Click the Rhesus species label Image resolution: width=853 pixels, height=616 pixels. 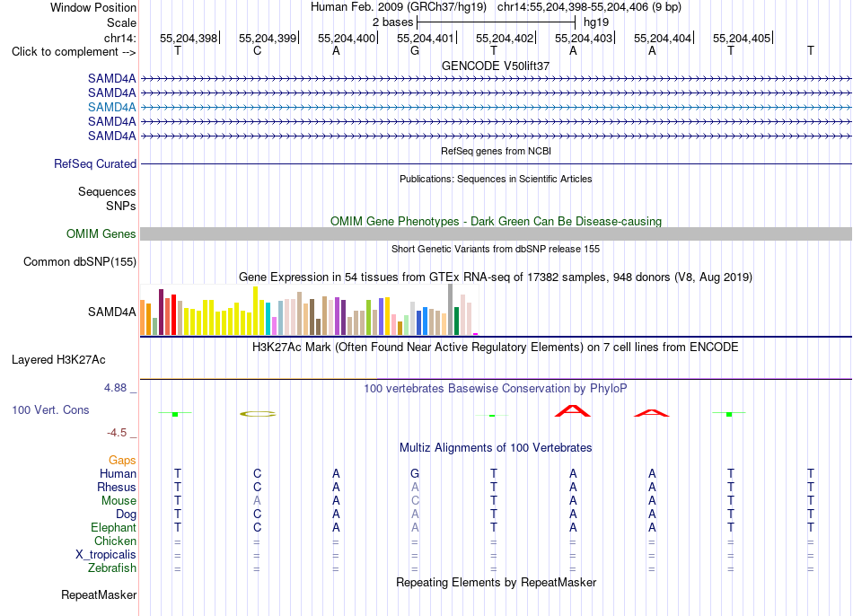coord(117,487)
